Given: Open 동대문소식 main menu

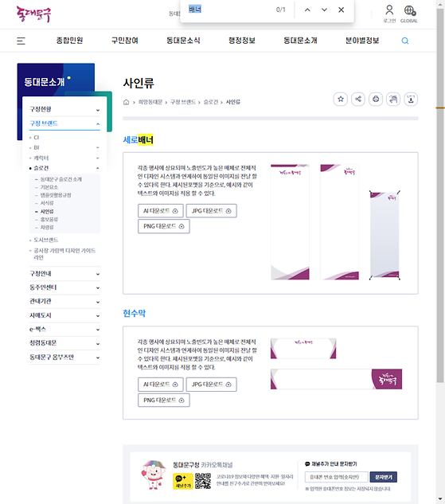Looking at the screenshot, I should pyautogui.click(x=183, y=41).
